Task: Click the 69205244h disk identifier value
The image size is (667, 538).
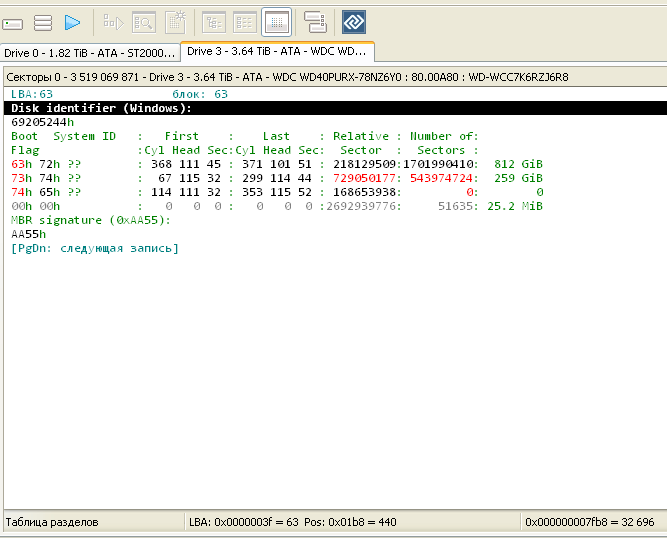Action: click(43, 122)
